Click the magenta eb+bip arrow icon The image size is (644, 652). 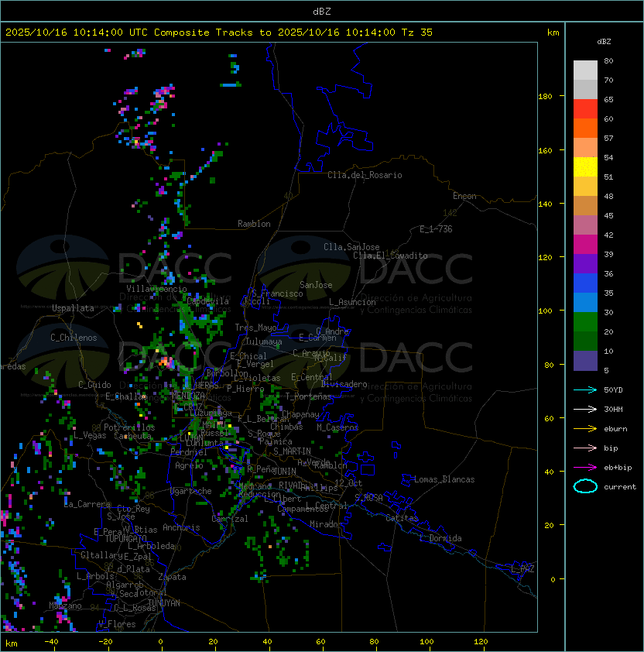[x=585, y=468]
